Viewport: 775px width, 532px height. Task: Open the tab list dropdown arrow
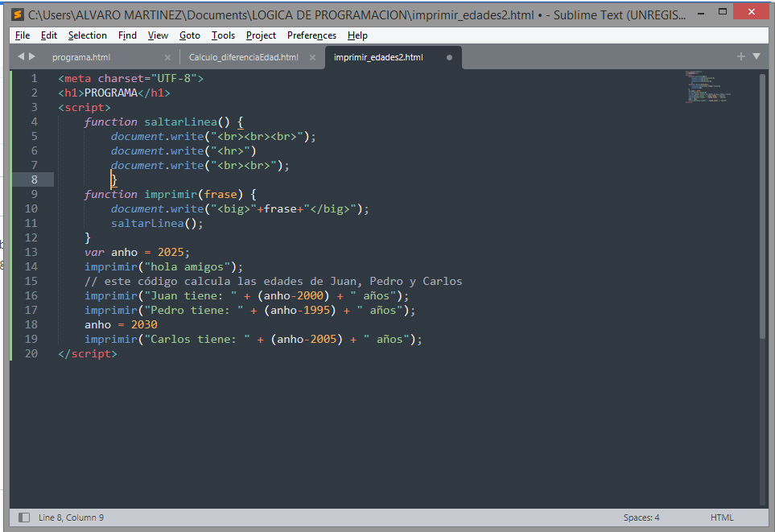pos(756,56)
